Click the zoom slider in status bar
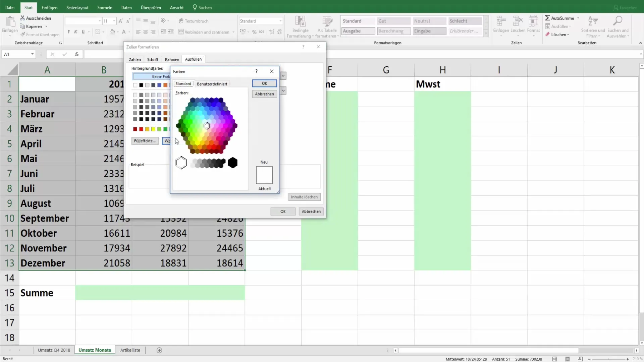The width and height of the screenshot is (644, 362). tap(608, 359)
